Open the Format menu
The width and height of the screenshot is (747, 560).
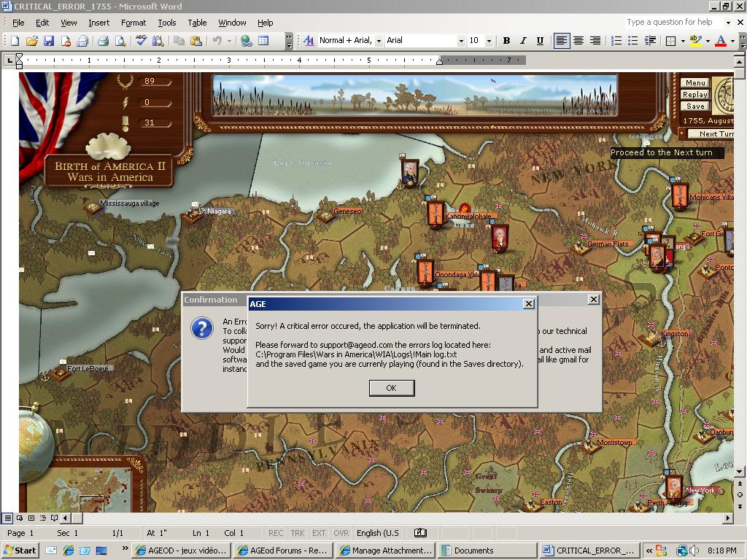coord(133,23)
